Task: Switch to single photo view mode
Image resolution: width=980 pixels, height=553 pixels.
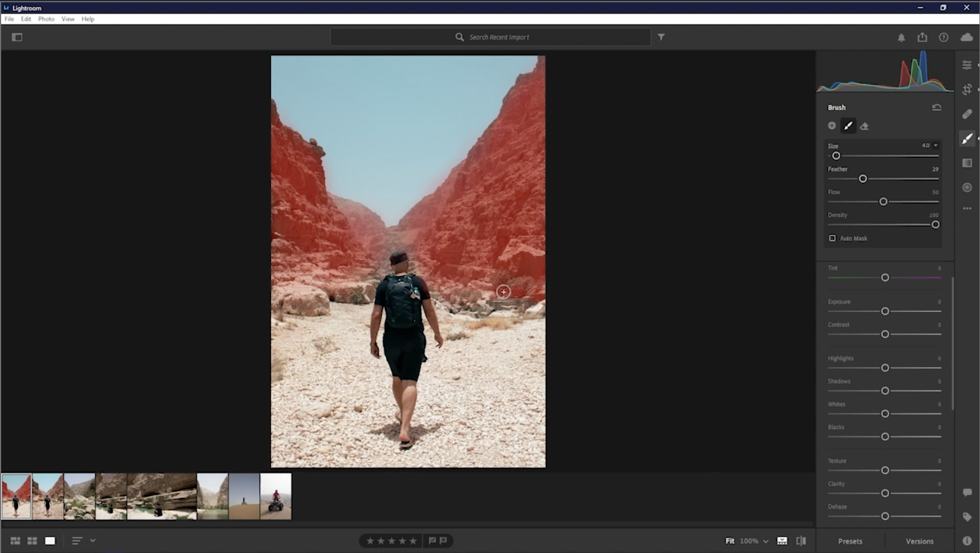Action: (50, 541)
